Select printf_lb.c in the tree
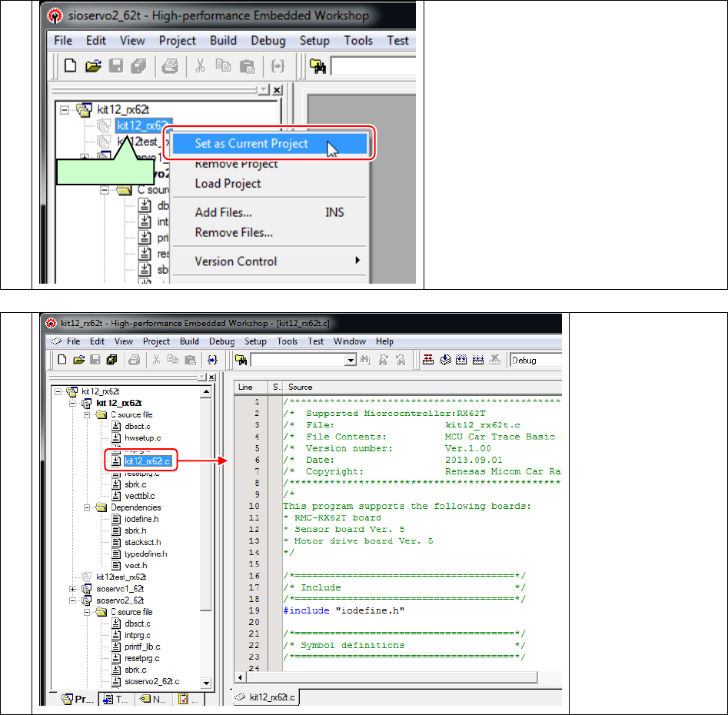This screenshot has height=715, width=728. click(142, 647)
